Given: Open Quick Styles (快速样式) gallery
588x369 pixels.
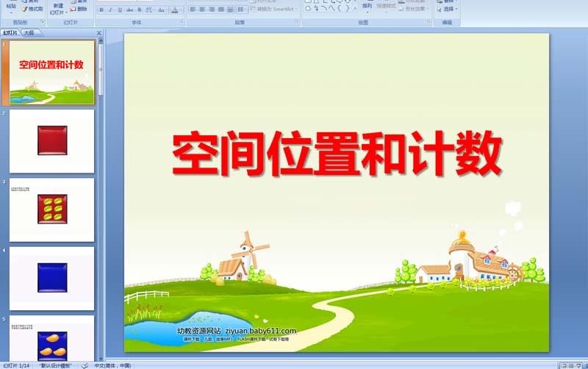Looking at the screenshot, I should coord(386,6).
